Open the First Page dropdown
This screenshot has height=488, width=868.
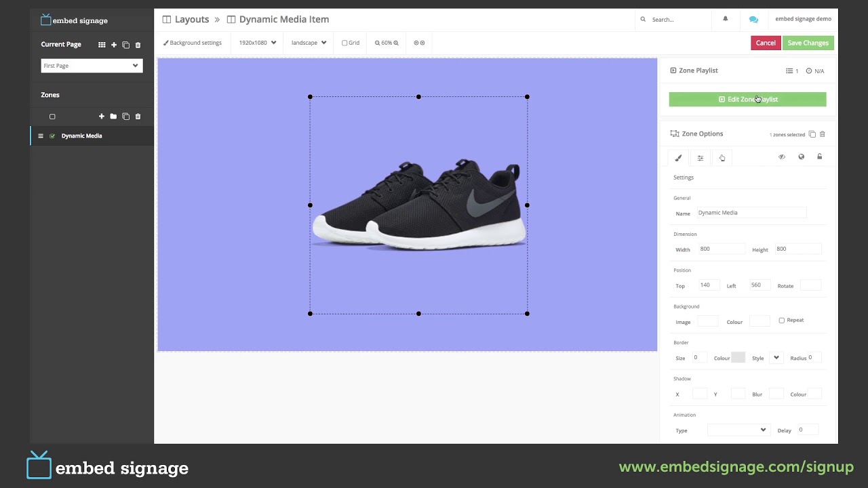[92, 66]
